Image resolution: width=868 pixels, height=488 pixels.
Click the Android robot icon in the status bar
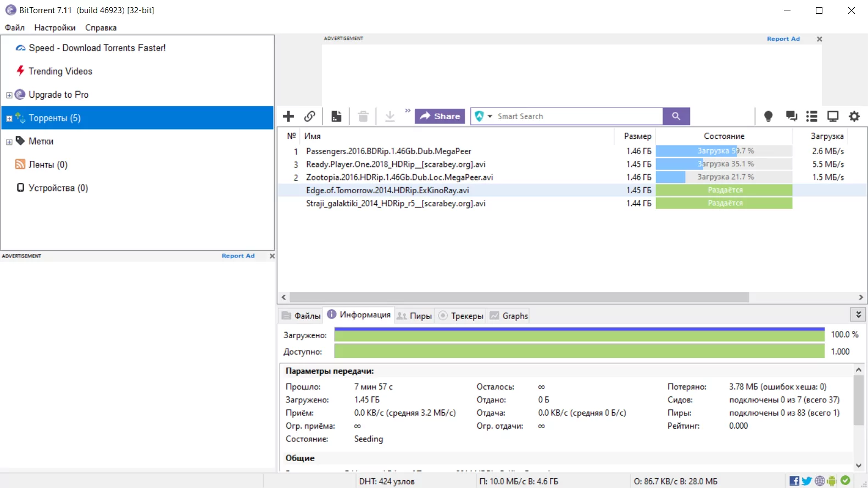pos(832,481)
